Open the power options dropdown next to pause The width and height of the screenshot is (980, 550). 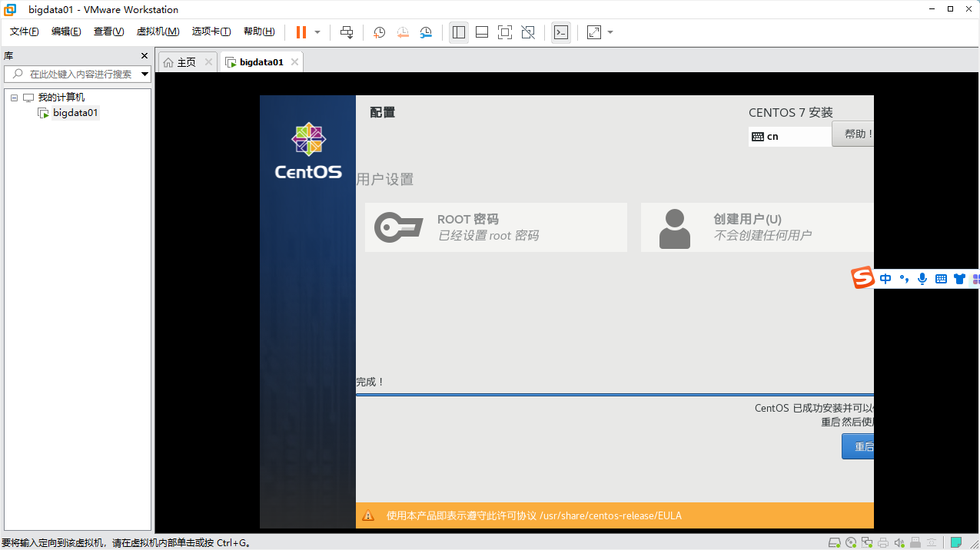pyautogui.click(x=317, y=32)
